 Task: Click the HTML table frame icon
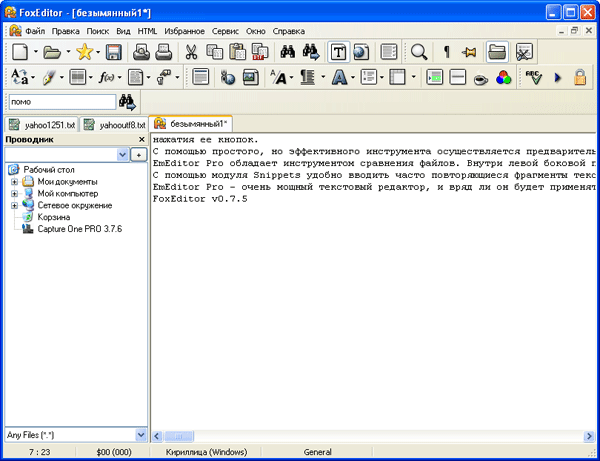click(397, 77)
